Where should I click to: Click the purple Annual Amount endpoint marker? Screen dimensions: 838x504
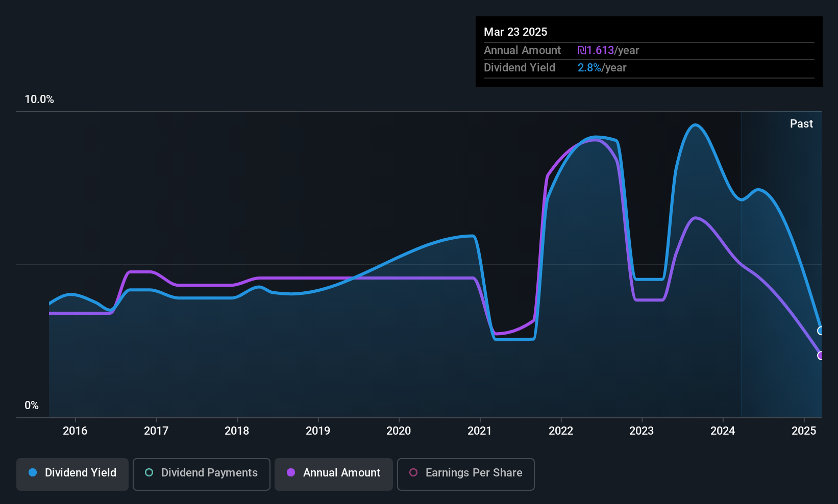[x=821, y=356]
